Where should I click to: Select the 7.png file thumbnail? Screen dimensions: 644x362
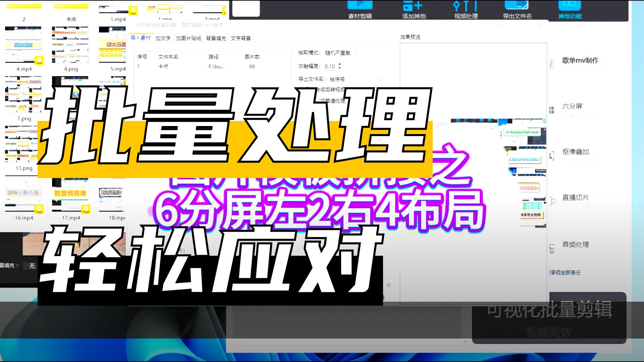[x=23, y=95]
